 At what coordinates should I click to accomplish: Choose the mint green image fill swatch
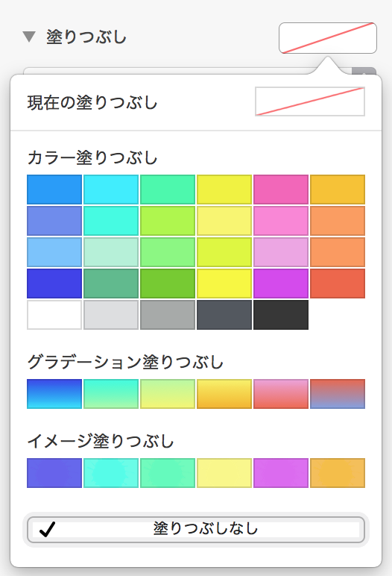(168, 473)
